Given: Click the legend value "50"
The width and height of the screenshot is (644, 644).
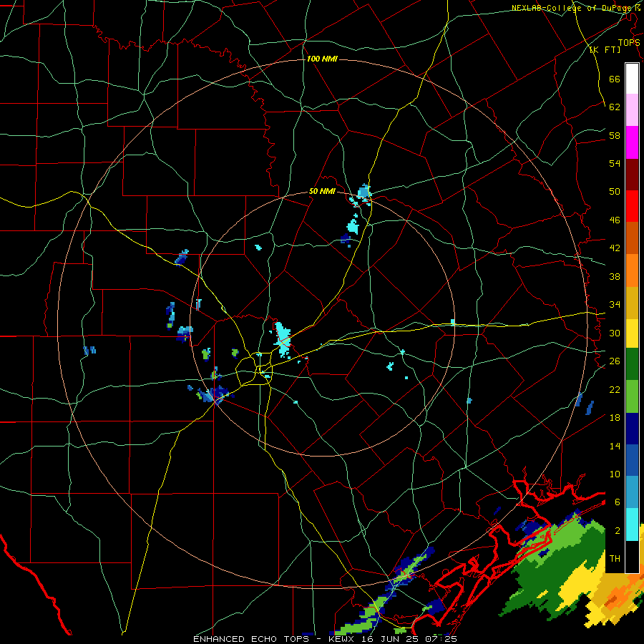Looking at the screenshot, I should point(615,192).
